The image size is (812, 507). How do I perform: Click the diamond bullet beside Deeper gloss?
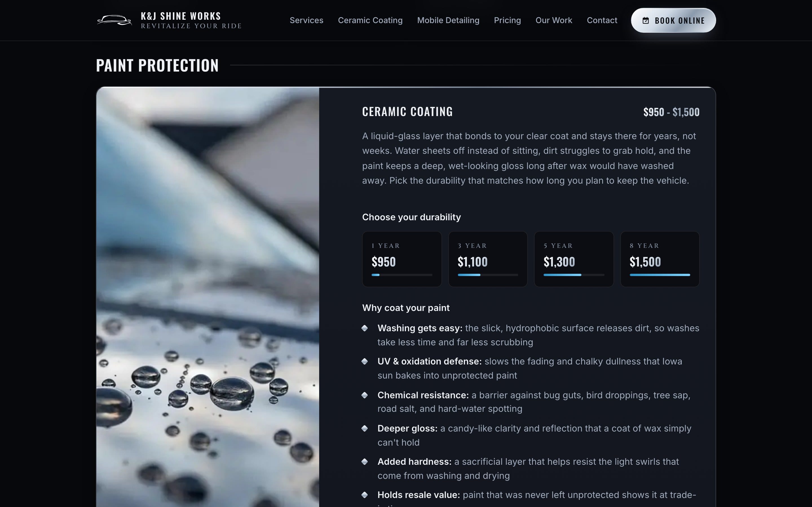[x=364, y=428]
